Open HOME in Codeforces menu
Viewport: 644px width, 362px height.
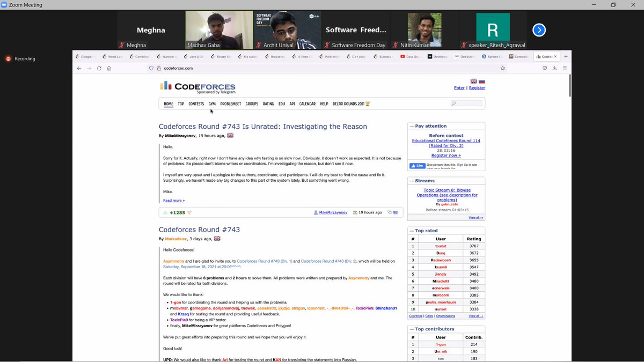pos(169,104)
